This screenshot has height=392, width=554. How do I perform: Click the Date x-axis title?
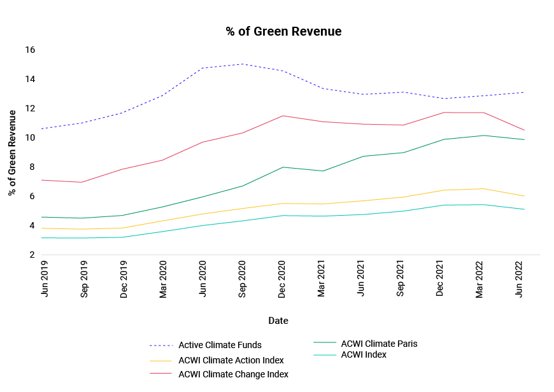[278, 321]
